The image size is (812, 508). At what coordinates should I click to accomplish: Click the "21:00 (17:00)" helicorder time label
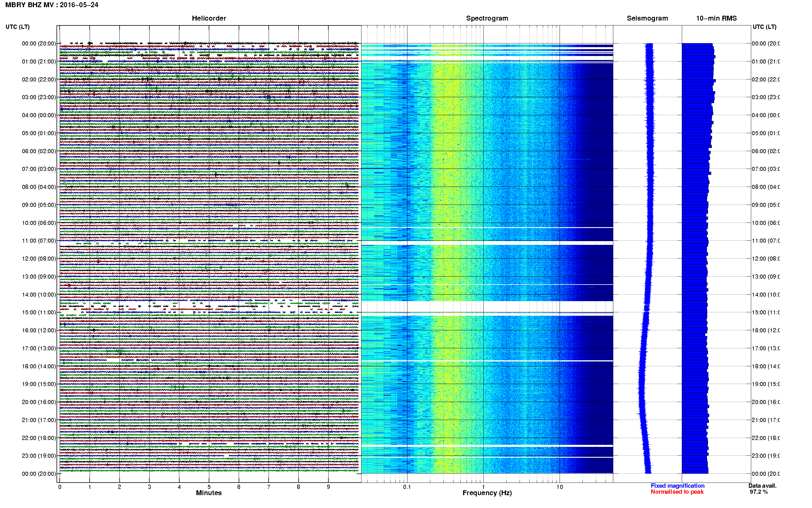pyautogui.click(x=39, y=420)
